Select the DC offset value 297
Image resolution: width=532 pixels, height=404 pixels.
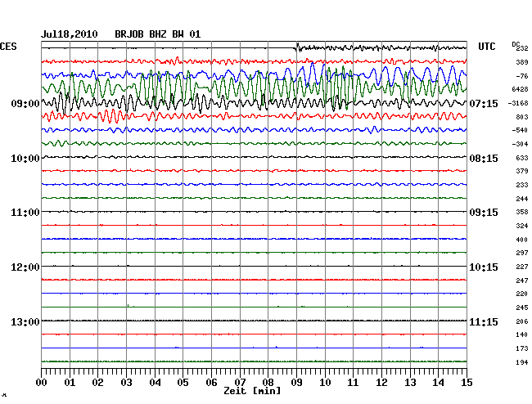tap(522, 253)
